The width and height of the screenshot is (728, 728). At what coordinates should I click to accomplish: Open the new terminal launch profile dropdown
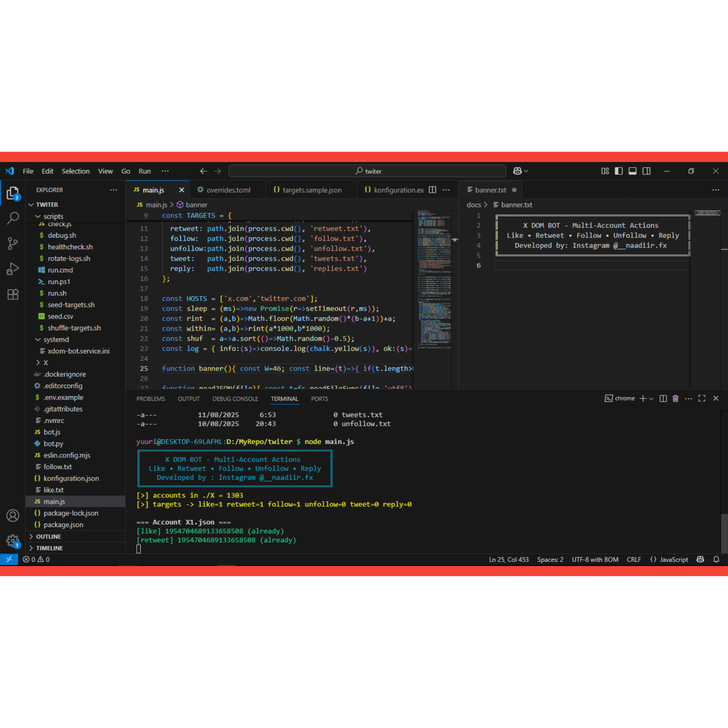click(x=651, y=398)
